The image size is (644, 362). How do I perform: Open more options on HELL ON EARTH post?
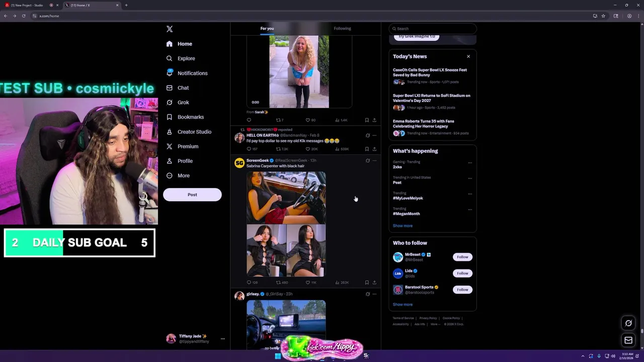click(x=374, y=136)
